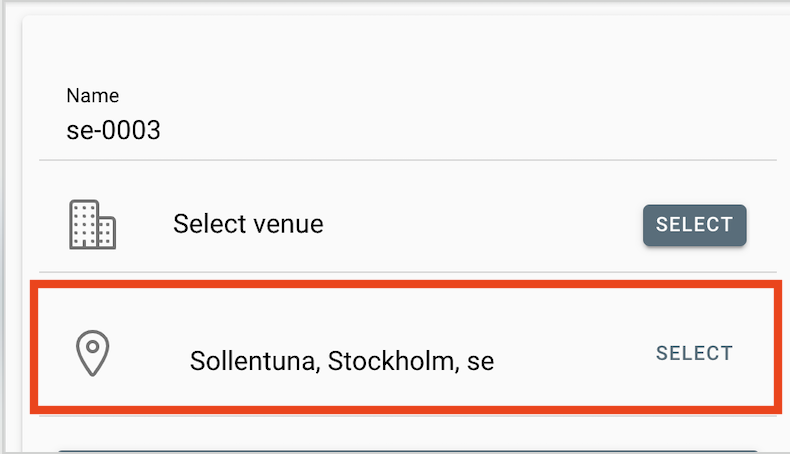Choose a venue with the grey SELECT button

click(x=694, y=225)
